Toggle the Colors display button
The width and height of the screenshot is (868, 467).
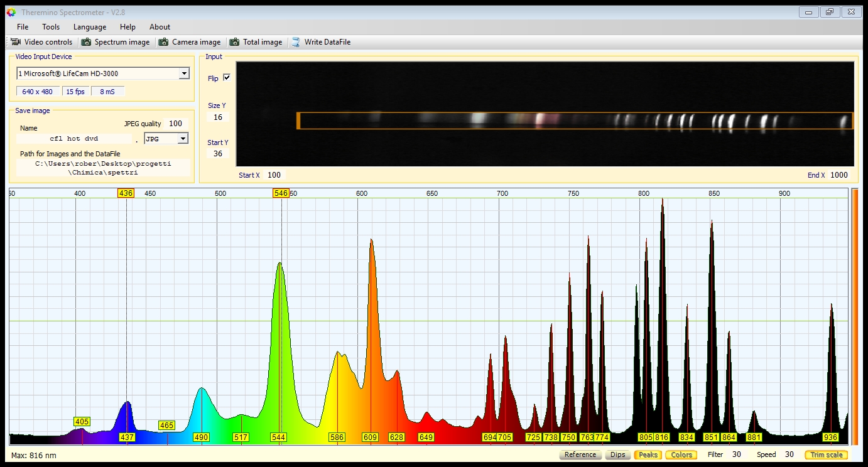pos(681,454)
